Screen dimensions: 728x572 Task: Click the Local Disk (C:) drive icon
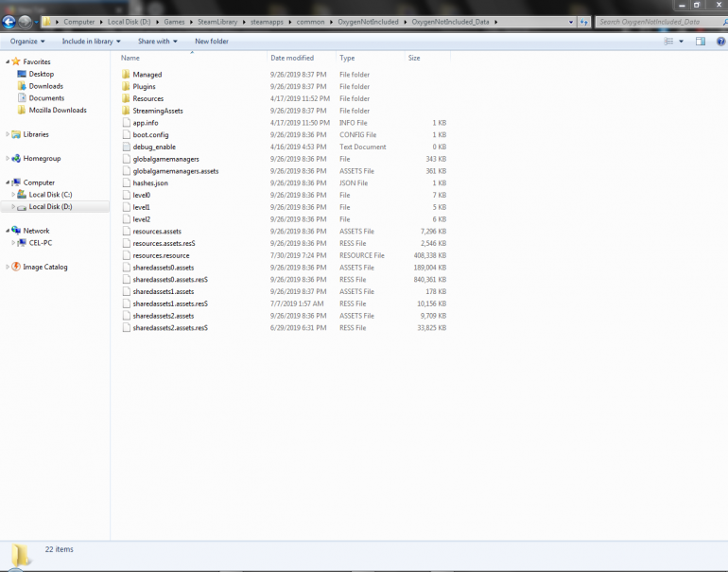22,195
